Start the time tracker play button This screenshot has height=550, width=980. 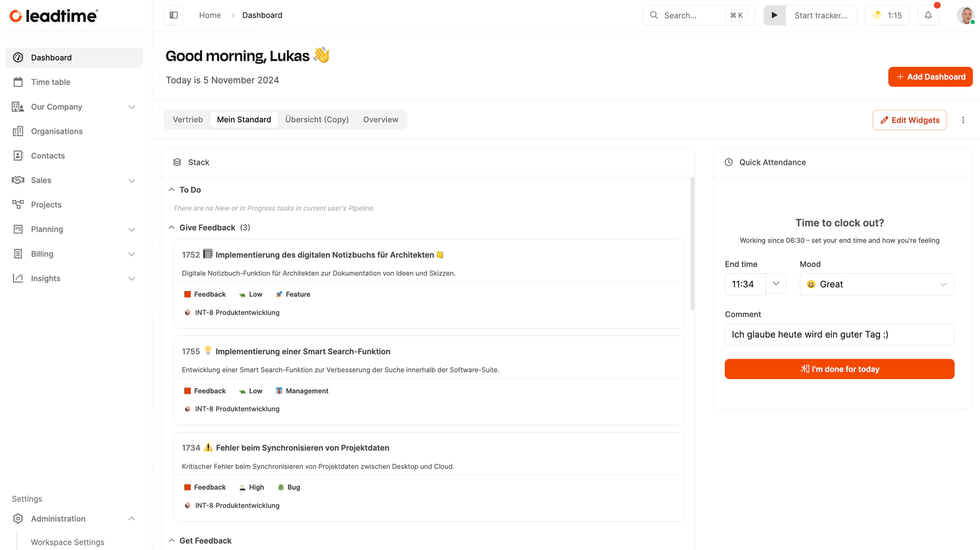click(774, 15)
